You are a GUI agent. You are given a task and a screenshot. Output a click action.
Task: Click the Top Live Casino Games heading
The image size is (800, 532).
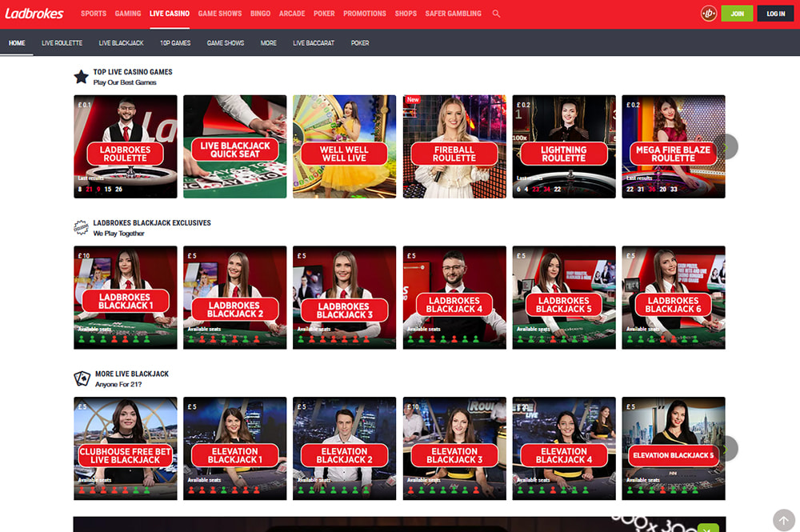pyautogui.click(x=133, y=72)
